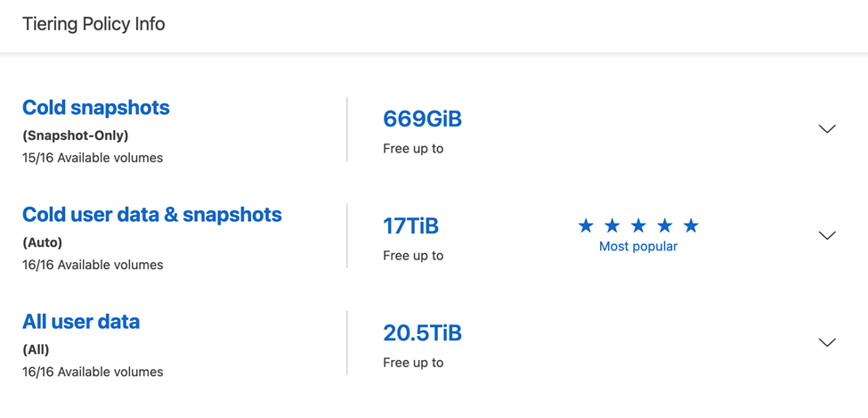Expand the Cold user data & snapshots row

point(827,235)
